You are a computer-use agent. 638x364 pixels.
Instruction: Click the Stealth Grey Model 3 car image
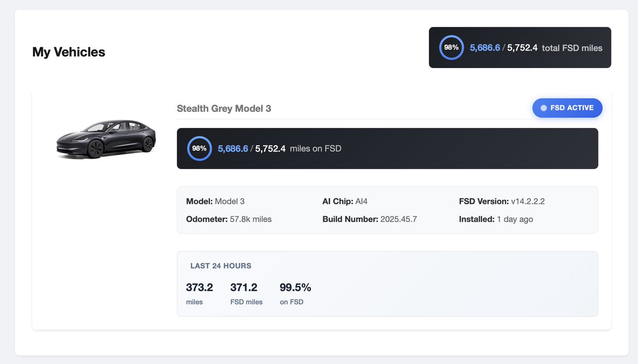click(106, 139)
